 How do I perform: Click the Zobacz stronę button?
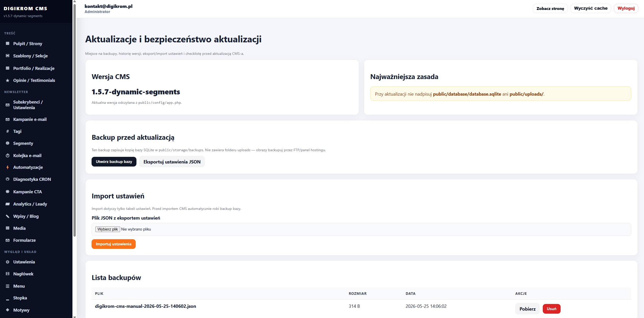pyautogui.click(x=550, y=8)
